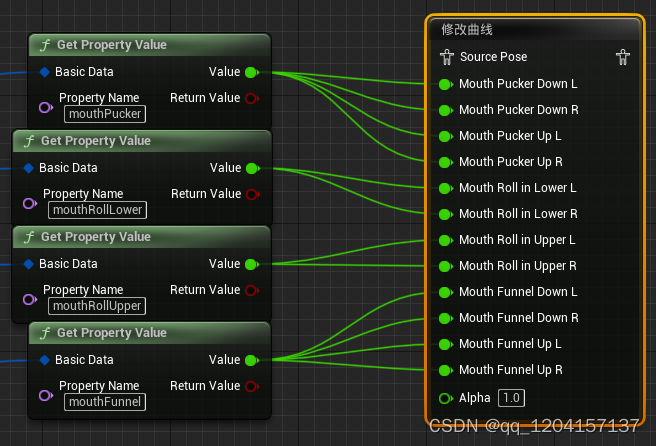Select the 修改曲线 node title bar

pyautogui.click(x=535, y=30)
